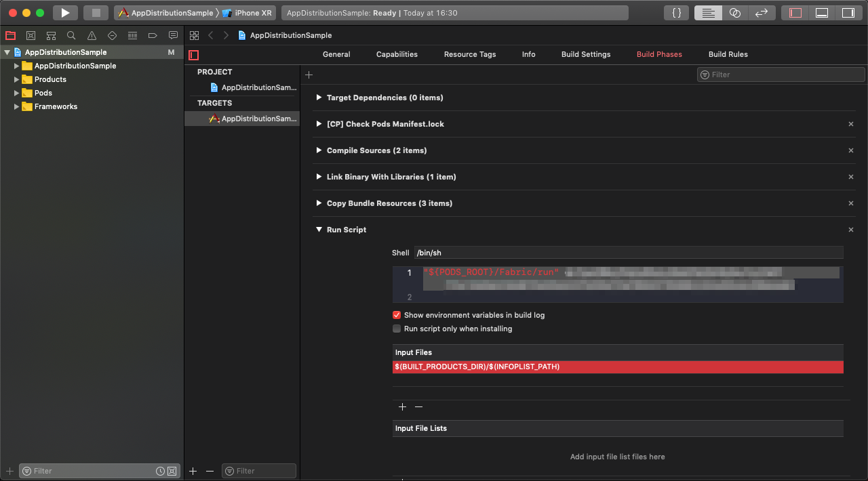Open the Issue navigator warning icon

pos(92,35)
